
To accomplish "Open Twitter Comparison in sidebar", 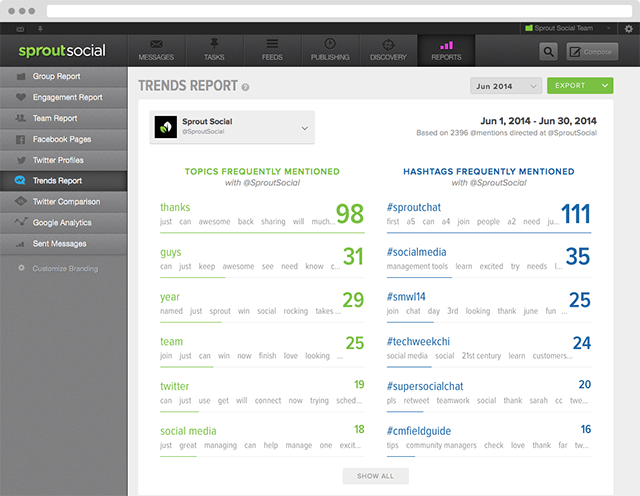I will (64, 202).
